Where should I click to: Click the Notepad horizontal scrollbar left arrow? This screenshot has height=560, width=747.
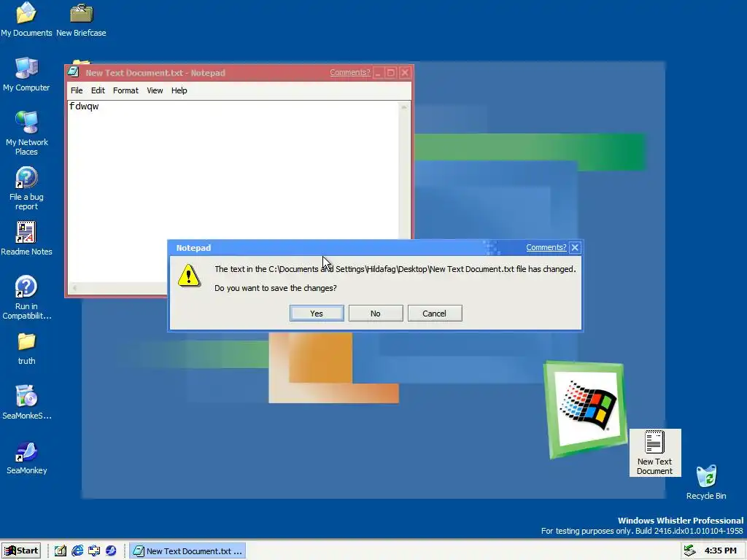74,287
